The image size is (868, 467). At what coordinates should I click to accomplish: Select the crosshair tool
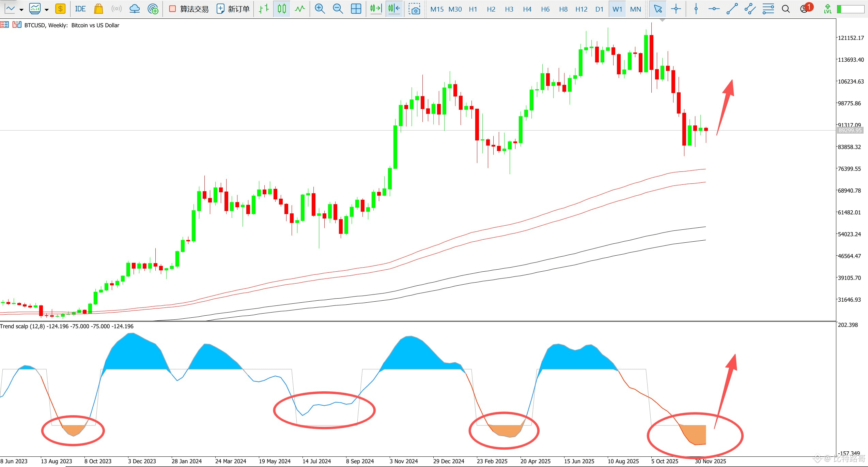click(x=676, y=9)
